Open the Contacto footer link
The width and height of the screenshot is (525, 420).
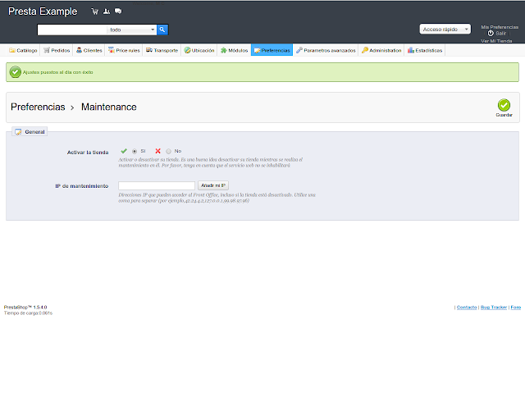467,308
